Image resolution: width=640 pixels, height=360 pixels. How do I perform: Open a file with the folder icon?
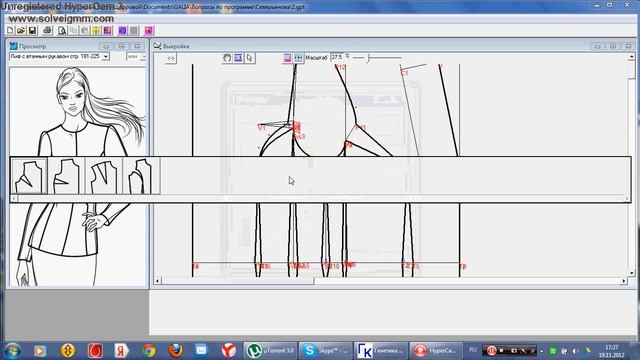21,31
